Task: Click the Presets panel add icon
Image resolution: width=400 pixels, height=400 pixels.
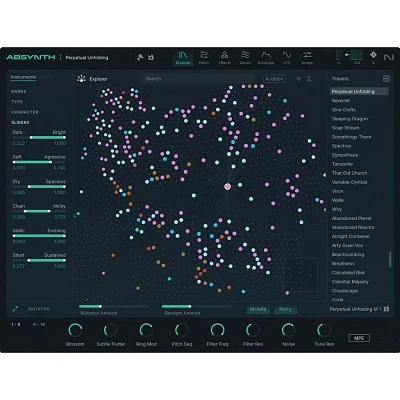Action: pos(386,79)
